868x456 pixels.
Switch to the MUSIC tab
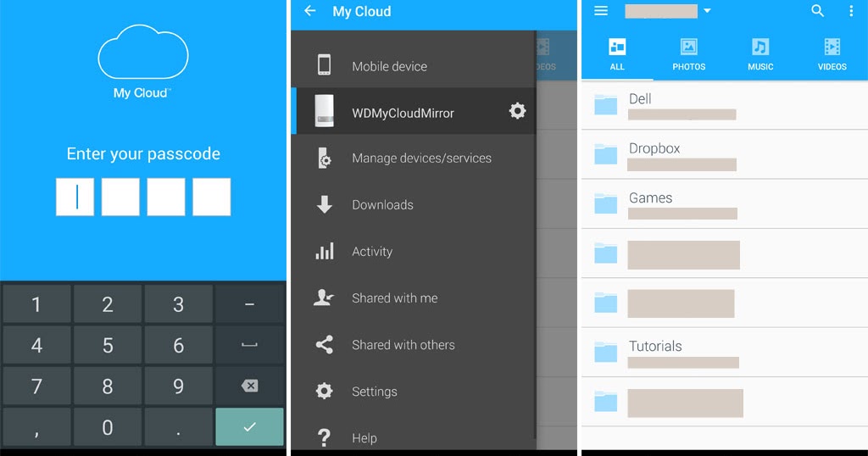(760, 55)
